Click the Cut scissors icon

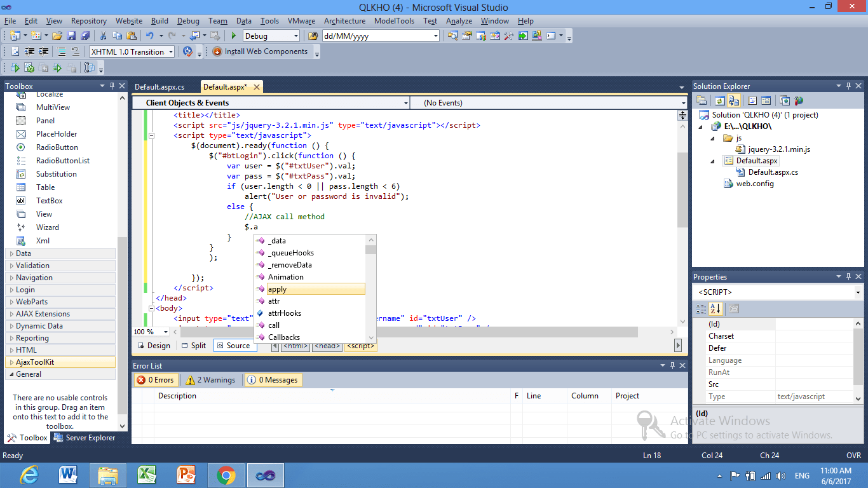(x=103, y=36)
